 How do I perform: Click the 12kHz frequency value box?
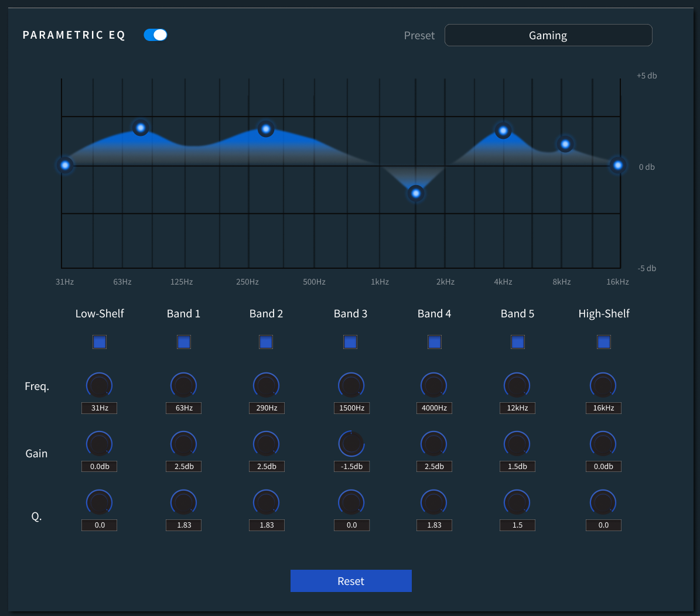[x=517, y=408]
